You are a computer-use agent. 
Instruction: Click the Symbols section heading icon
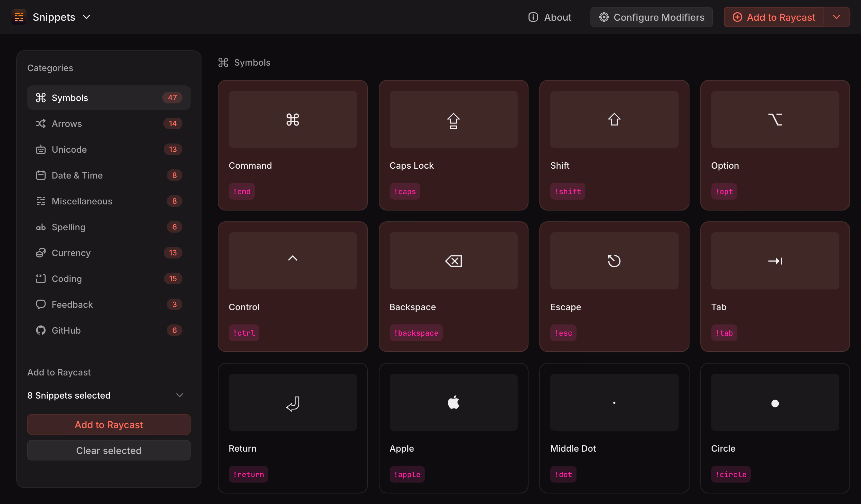(223, 63)
